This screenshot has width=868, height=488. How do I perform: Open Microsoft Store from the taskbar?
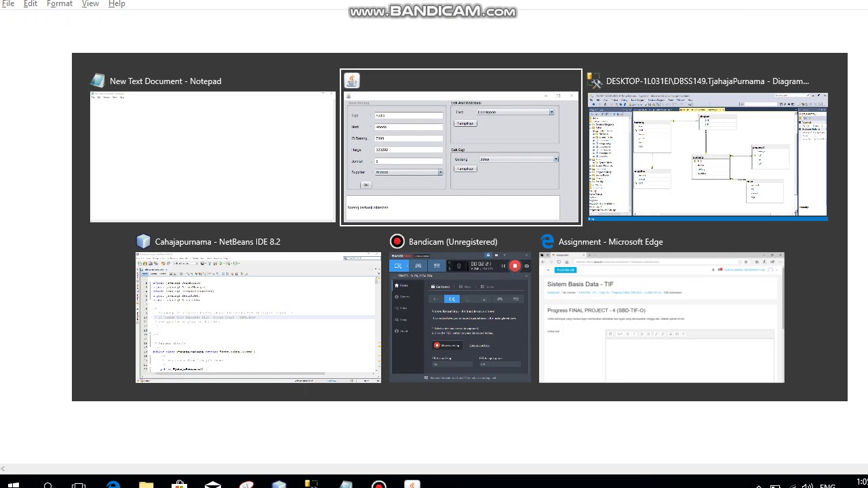179,484
